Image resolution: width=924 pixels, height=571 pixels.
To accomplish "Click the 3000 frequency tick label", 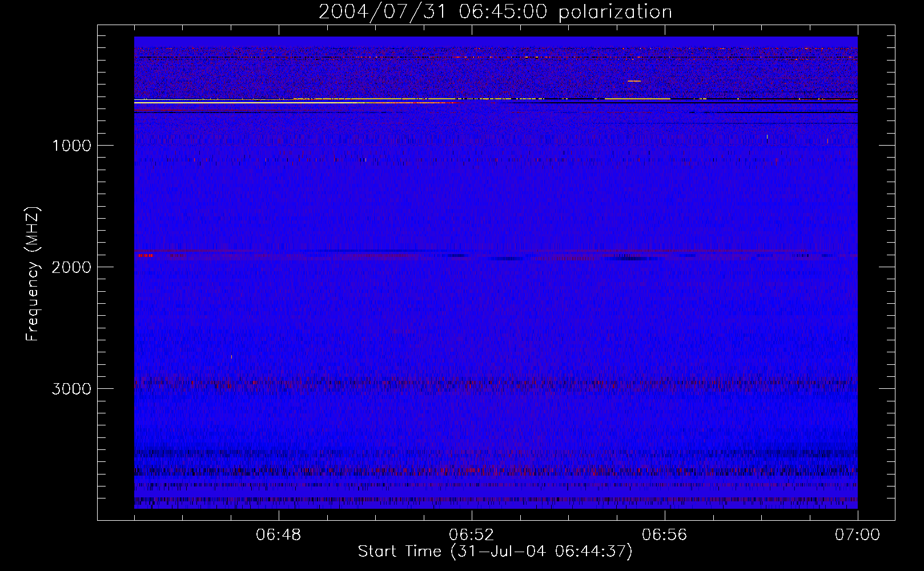I will 71,389.
